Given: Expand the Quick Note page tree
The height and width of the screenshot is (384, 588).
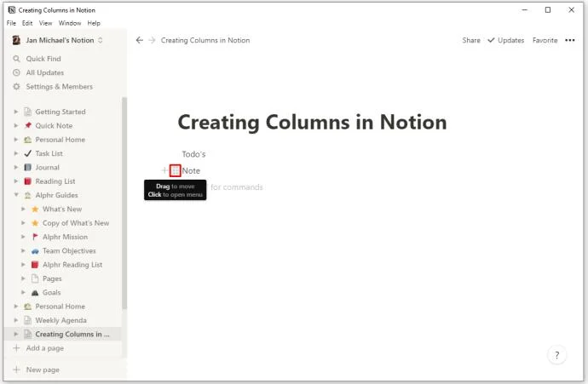Looking at the screenshot, I should click(15, 125).
